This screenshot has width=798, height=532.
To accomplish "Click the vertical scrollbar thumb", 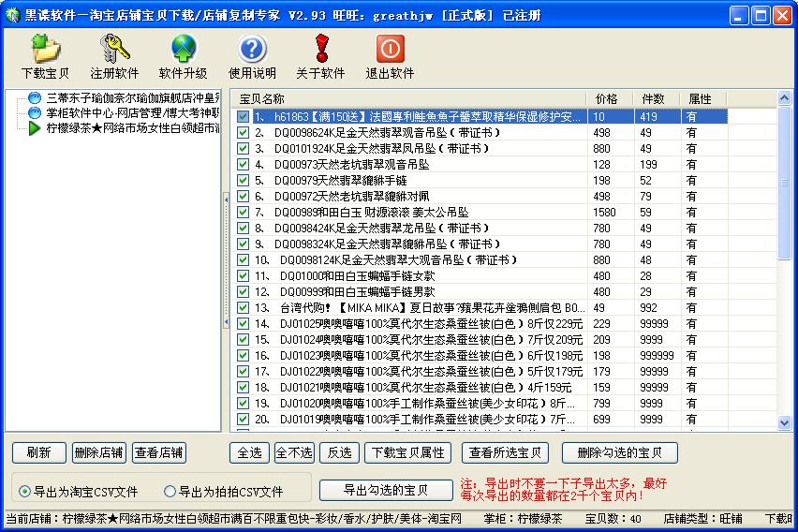I will click(x=784, y=183).
